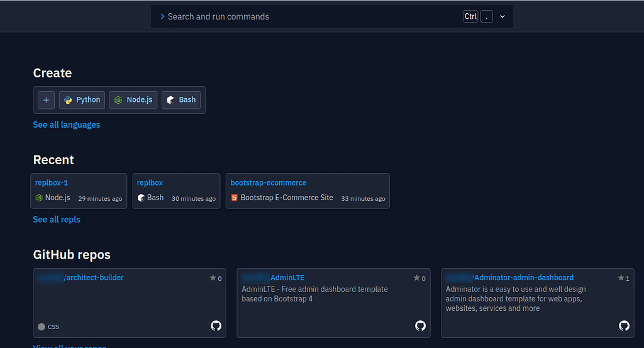Click the star icon on Adminator card
The width and height of the screenshot is (644, 348).
[x=621, y=278]
